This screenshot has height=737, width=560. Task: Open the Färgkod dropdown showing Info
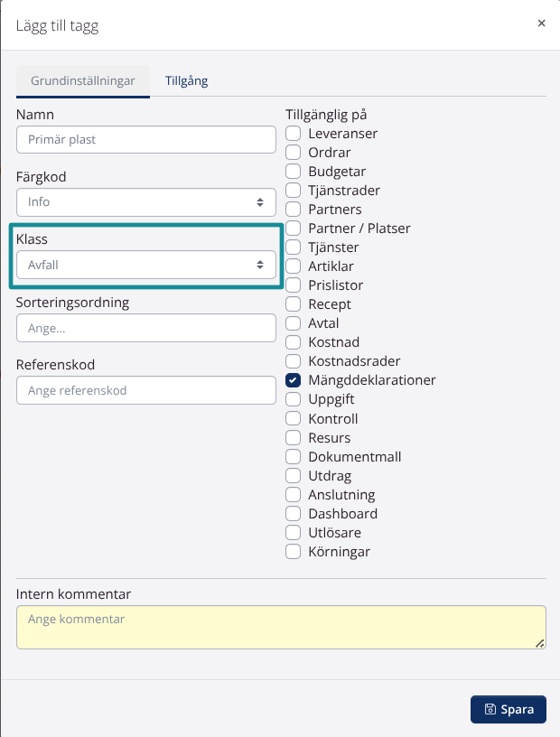click(145, 201)
